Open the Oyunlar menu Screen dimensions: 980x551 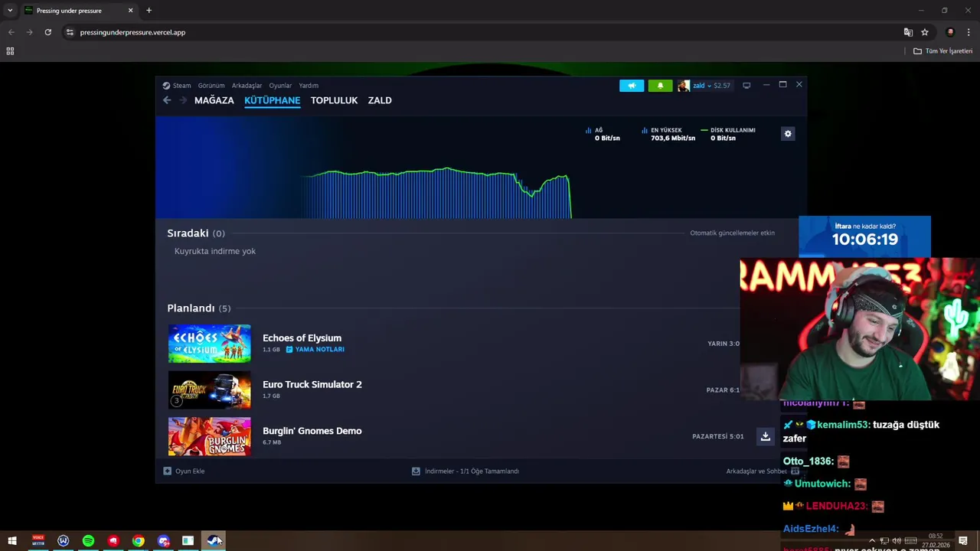click(x=280, y=86)
